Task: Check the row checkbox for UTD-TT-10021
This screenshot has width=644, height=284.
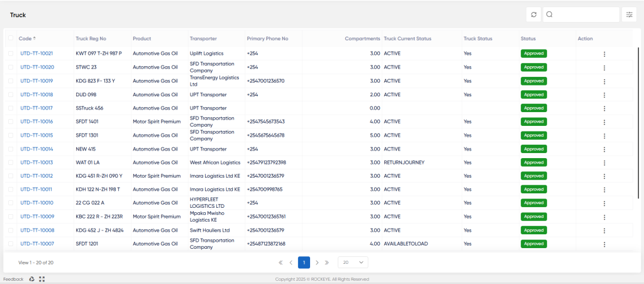Action: (x=11, y=54)
